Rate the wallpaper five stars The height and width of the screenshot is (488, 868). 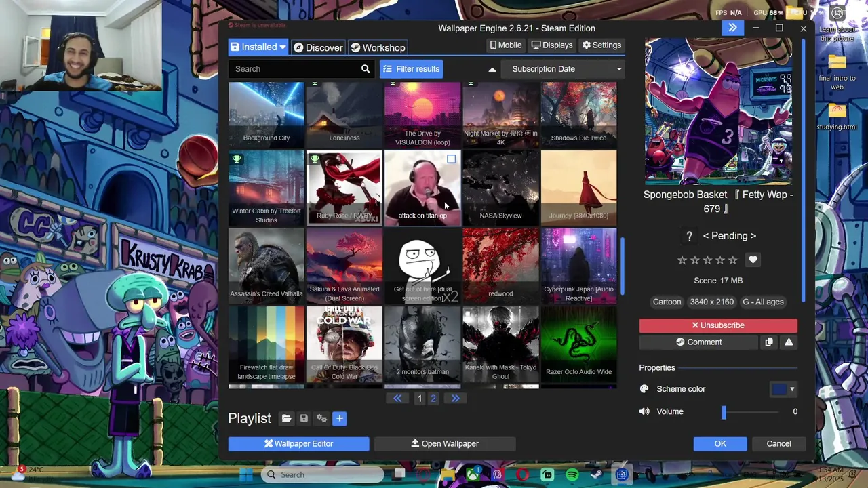pyautogui.click(x=733, y=260)
